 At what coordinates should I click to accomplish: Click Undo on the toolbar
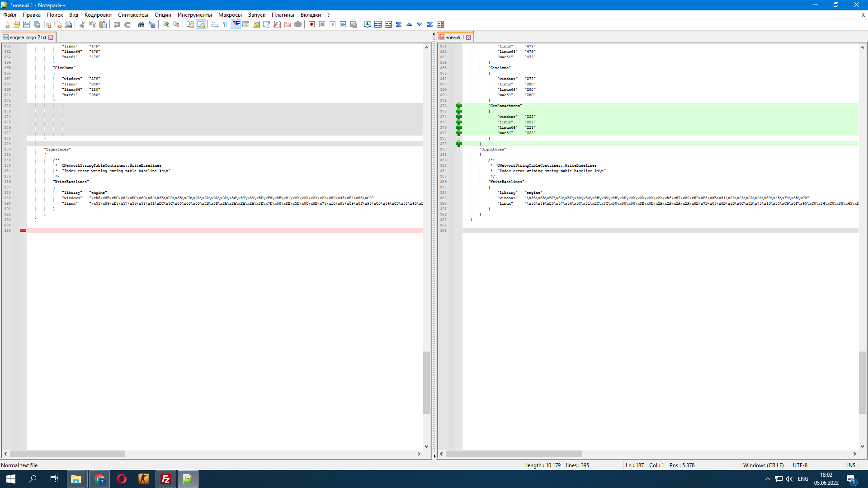click(x=117, y=24)
